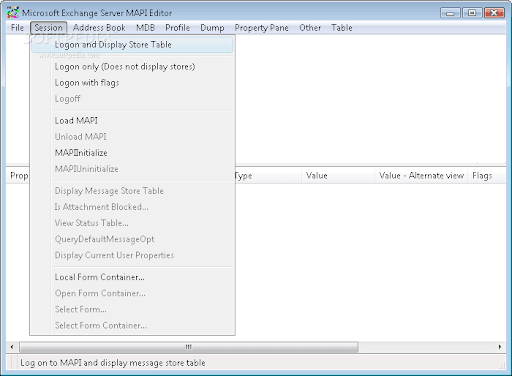Click the horizontal scrollbar left arrow
512x376 pixels.
pyautogui.click(x=12, y=347)
